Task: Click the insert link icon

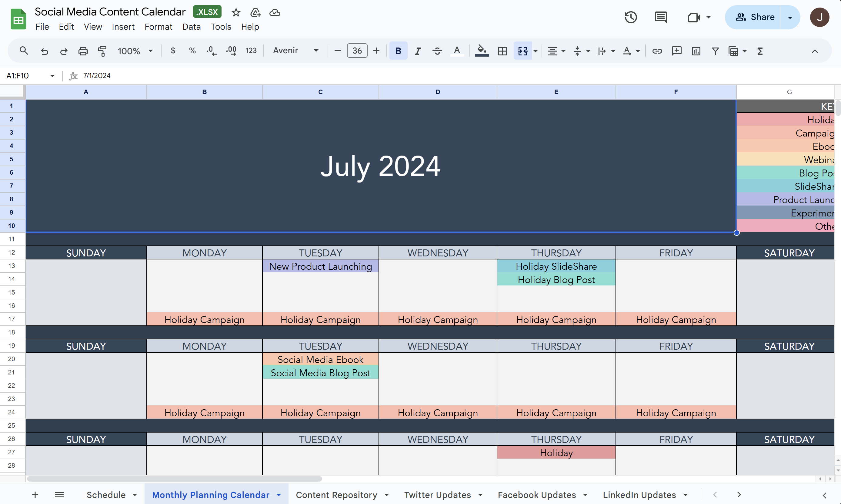Action: [657, 51]
